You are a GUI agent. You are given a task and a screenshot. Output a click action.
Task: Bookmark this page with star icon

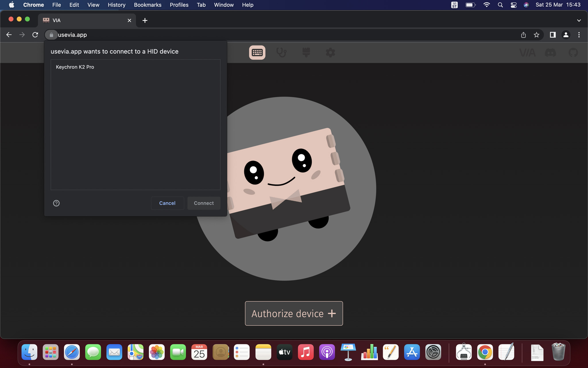536,35
